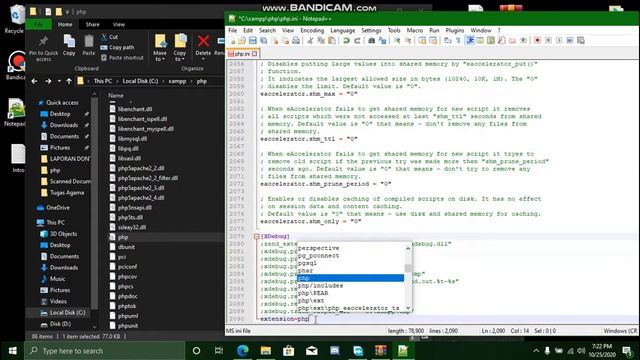640x360 pixels.
Task: Click Cut in Explorer ribbon
Action: point(109,37)
